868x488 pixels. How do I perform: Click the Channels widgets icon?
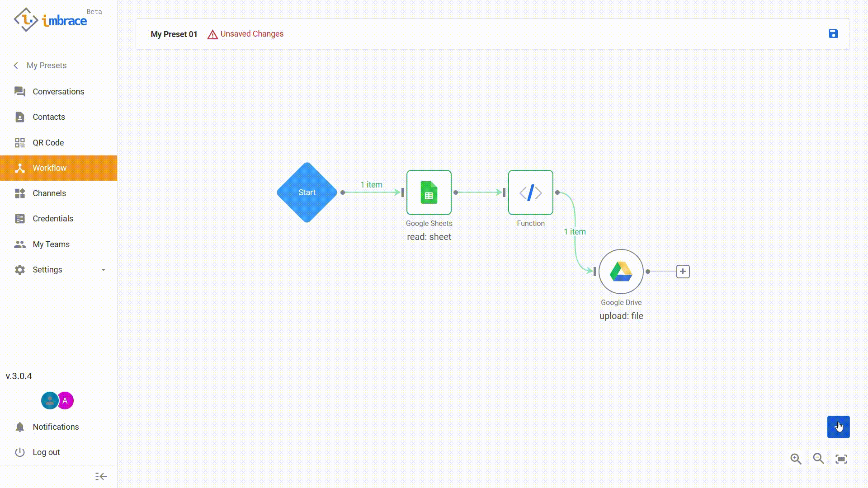(x=20, y=193)
